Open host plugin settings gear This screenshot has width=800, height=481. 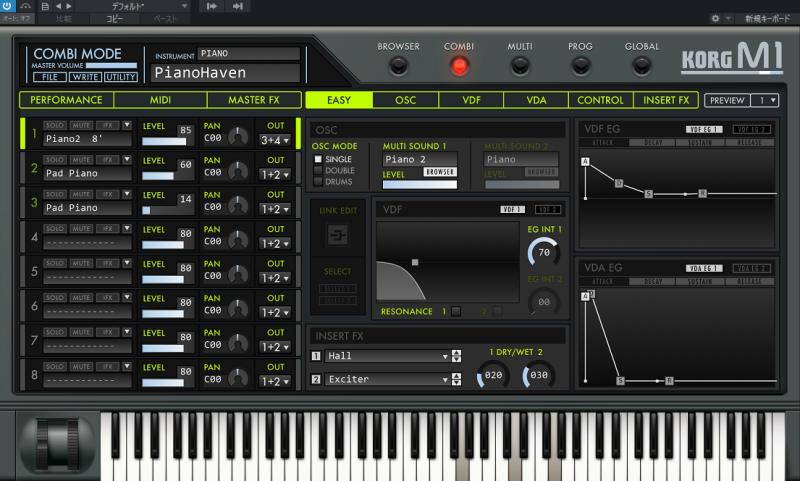(x=715, y=18)
